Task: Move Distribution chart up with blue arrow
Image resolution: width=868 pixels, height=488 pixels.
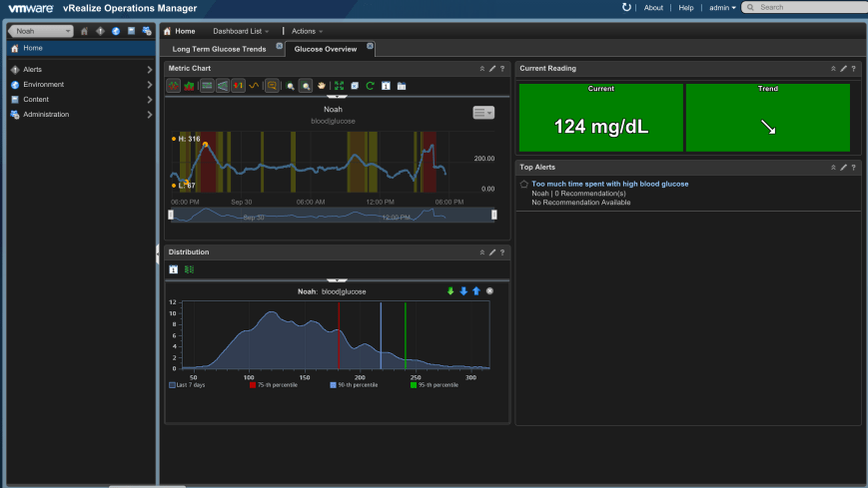Action: tap(476, 291)
